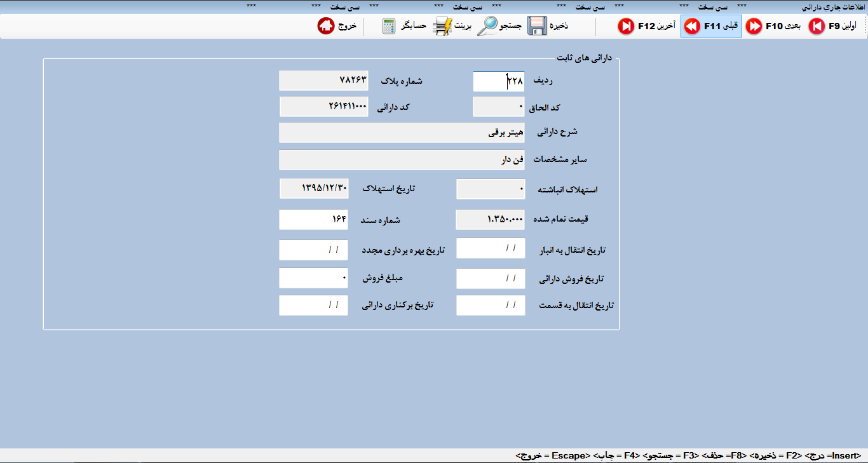Click the plate number (شماره پلاک) field
868x463 pixels.
pyautogui.click(x=323, y=81)
